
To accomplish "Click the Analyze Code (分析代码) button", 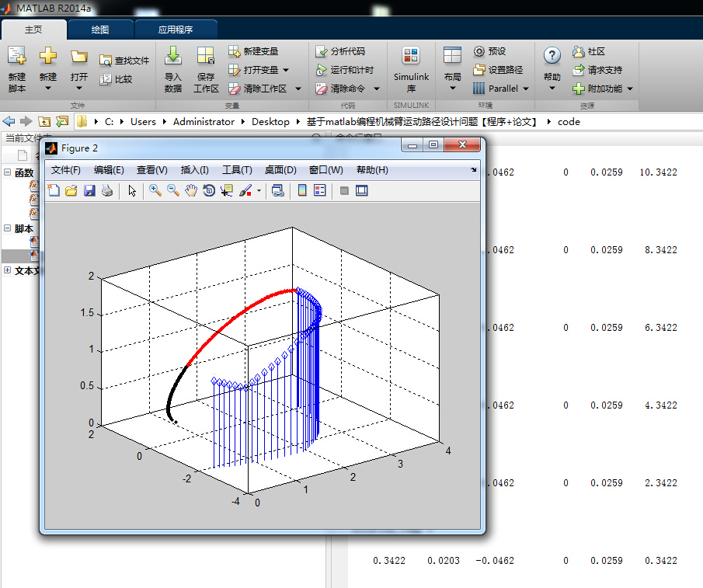I will tap(340, 51).
